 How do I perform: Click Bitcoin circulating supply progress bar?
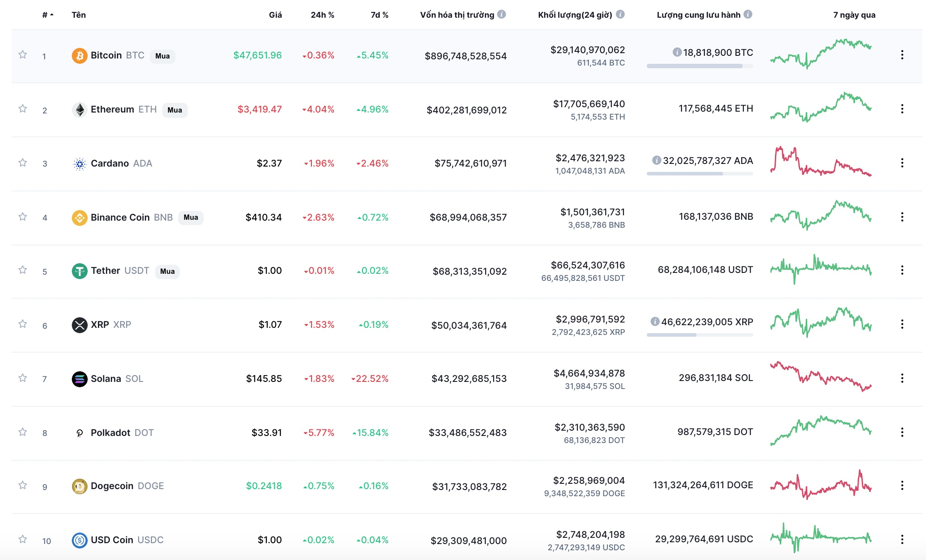[x=700, y=66]
